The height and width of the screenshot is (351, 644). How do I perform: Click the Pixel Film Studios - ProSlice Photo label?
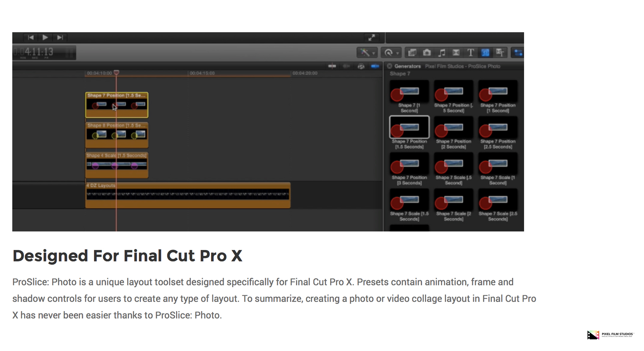click(x=462, y=66)
